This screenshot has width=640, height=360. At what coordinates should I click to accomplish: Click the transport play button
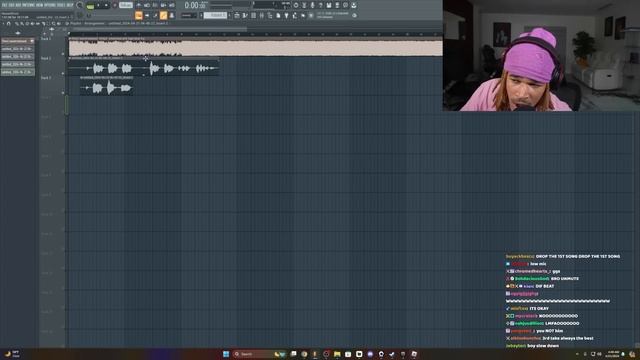click(x=98, y=5)
